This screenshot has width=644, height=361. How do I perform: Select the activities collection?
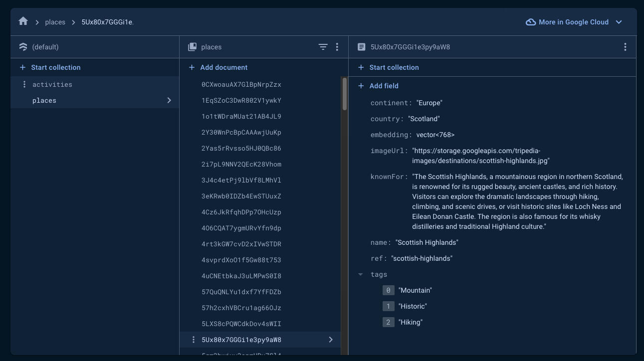[x=52, y=84]
